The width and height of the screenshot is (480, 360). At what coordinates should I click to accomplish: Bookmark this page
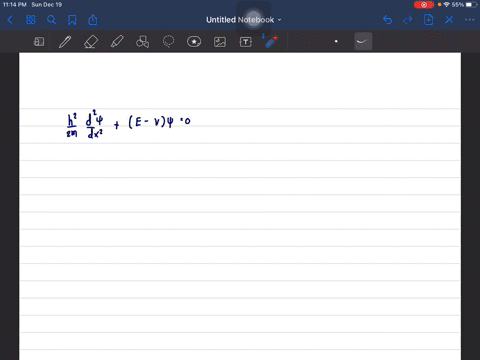click(x=72, y=20)
